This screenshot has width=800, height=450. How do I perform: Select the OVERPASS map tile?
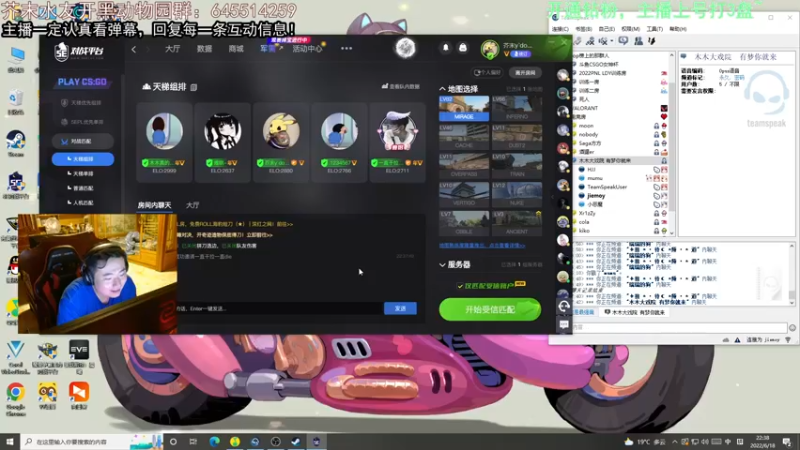(x=464, y=166)
